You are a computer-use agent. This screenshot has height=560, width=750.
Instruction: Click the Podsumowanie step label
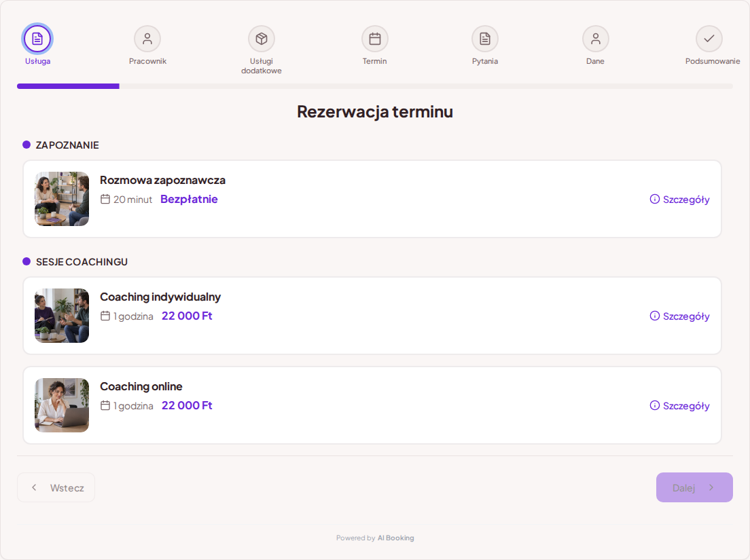(713, 61)
